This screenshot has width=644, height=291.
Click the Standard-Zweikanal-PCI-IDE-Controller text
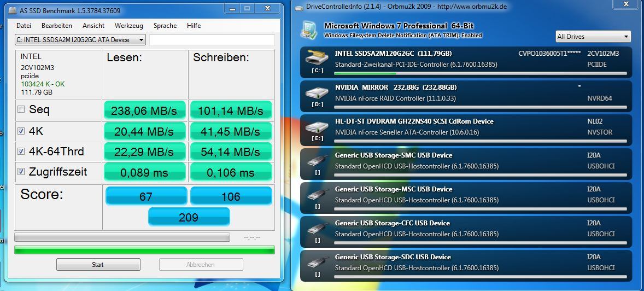coord(416,65)
